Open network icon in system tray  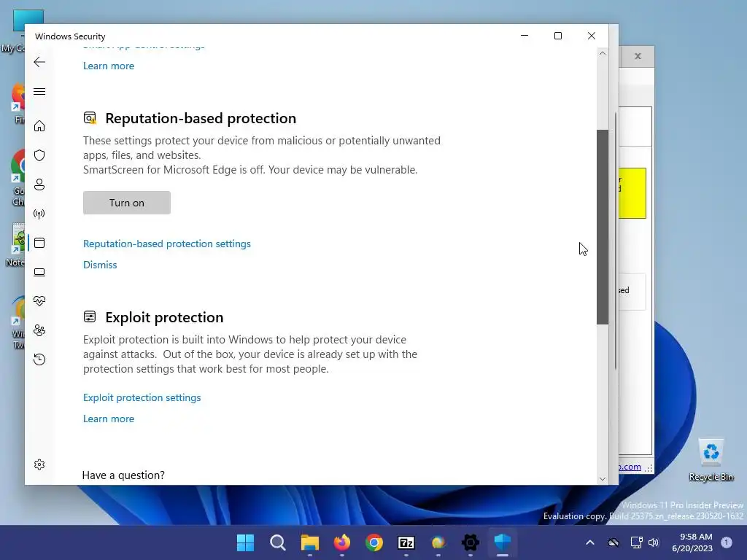point(636,542)
